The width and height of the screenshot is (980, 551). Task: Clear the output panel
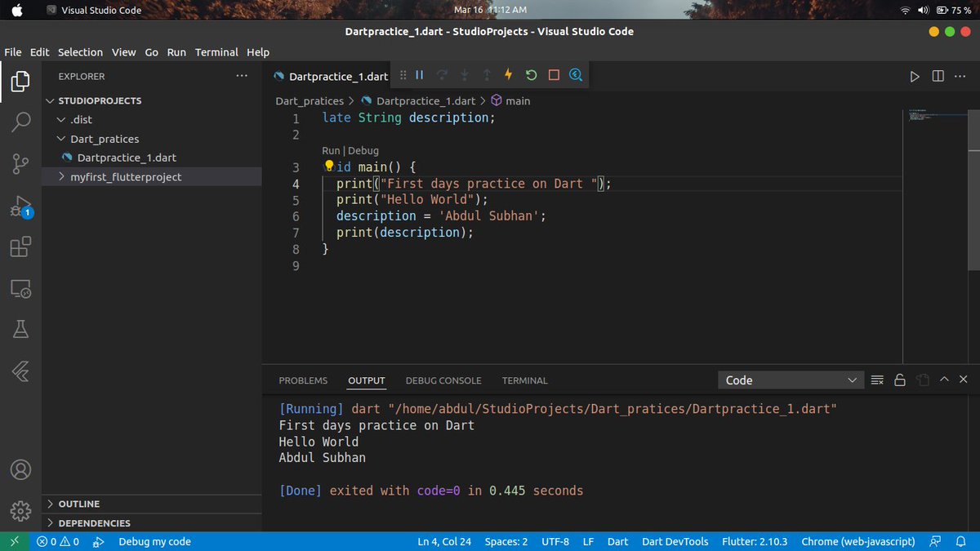[877, 380]
